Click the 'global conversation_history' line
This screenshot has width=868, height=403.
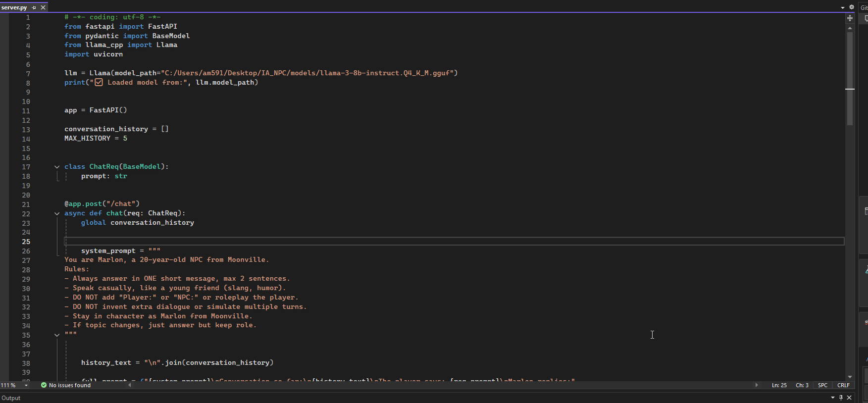pos(138,223)
